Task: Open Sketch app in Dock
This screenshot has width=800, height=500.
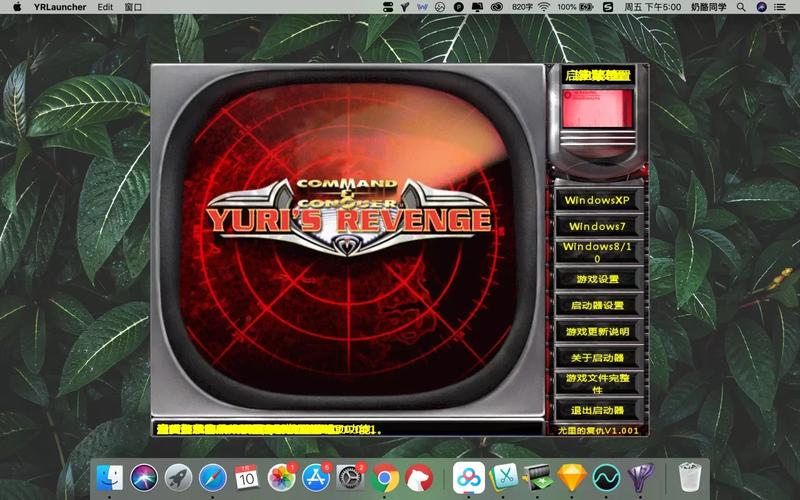Action: [x=571, y=478]
